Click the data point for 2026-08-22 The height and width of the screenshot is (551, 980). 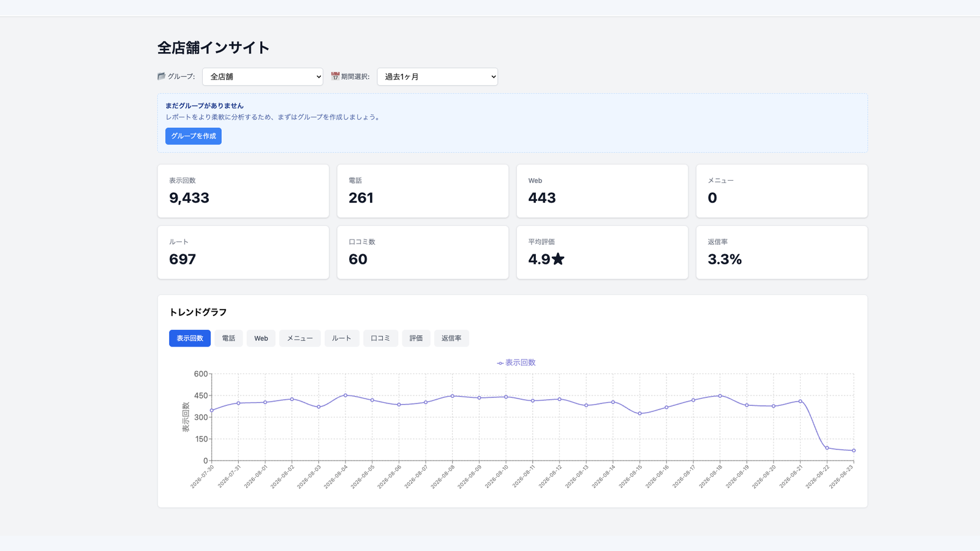click(827, 448)
